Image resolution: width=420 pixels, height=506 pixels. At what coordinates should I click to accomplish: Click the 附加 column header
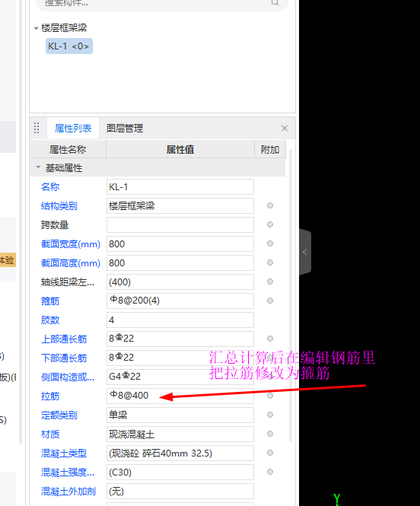[270, 149]
